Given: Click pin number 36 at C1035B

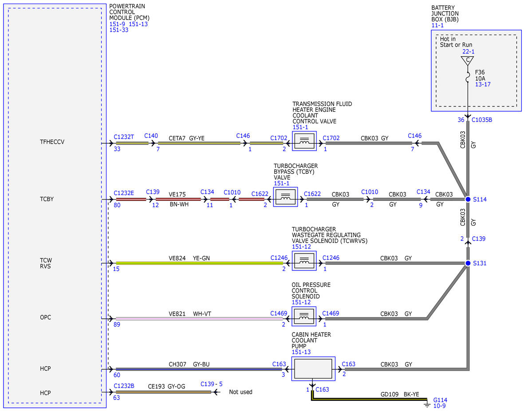Looking at the screenshot, I should coord(461,120).
